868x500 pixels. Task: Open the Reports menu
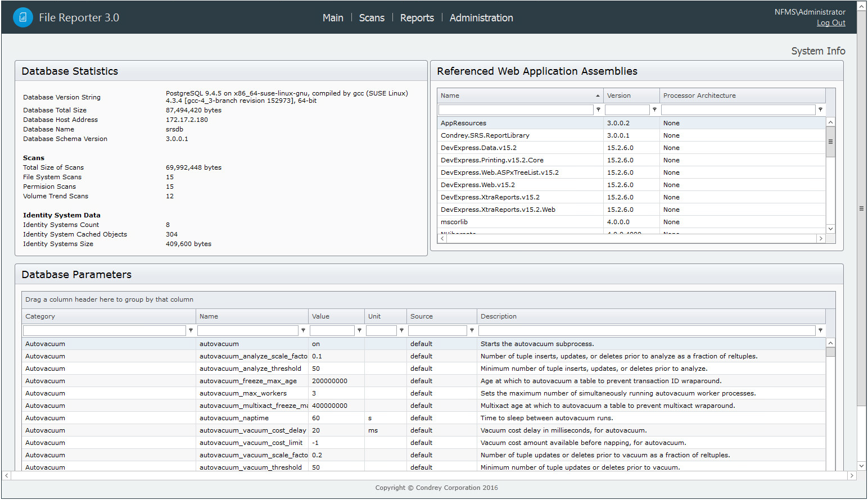[x=417, y=18]
